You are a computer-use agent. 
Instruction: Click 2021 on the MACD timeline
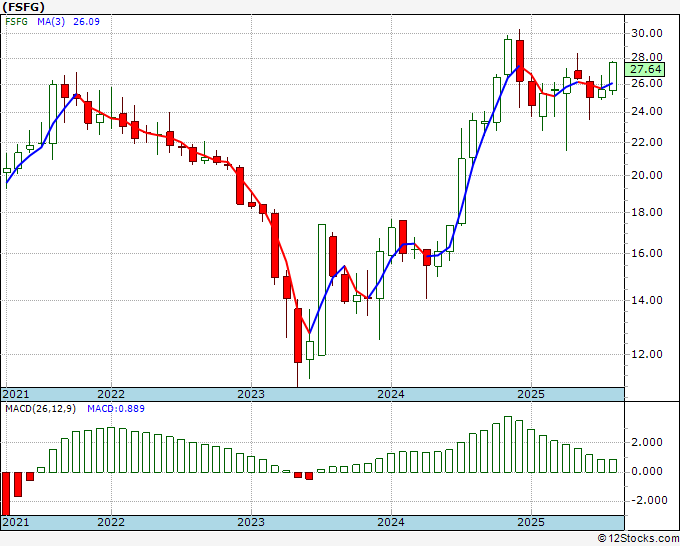click(16, 522)
